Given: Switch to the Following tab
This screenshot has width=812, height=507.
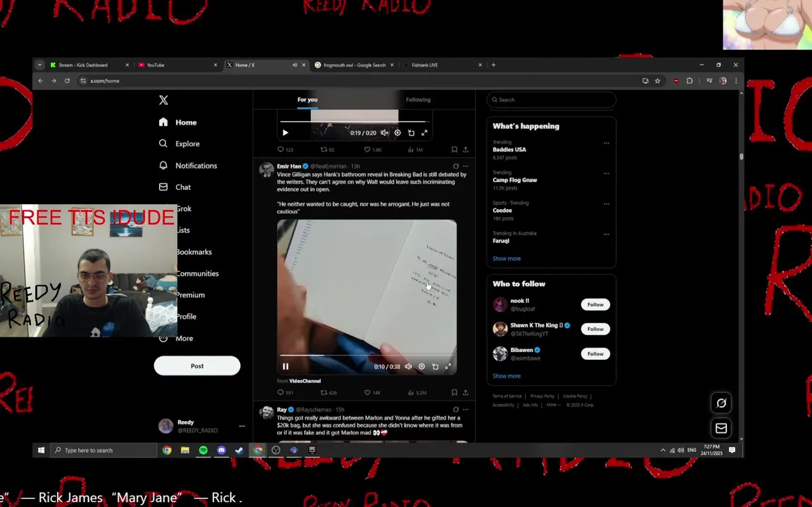Looking at the screenshot, I should point(418,99).
